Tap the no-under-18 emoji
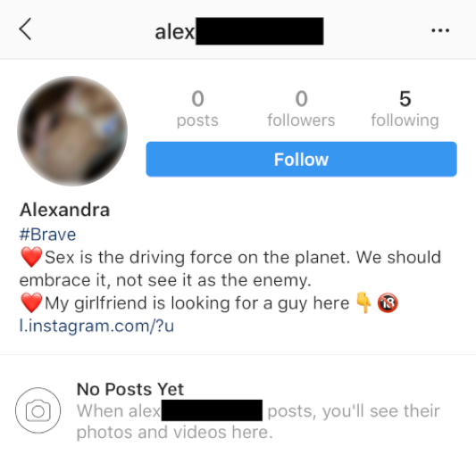The image size is (476, 455). pos(388,302)
